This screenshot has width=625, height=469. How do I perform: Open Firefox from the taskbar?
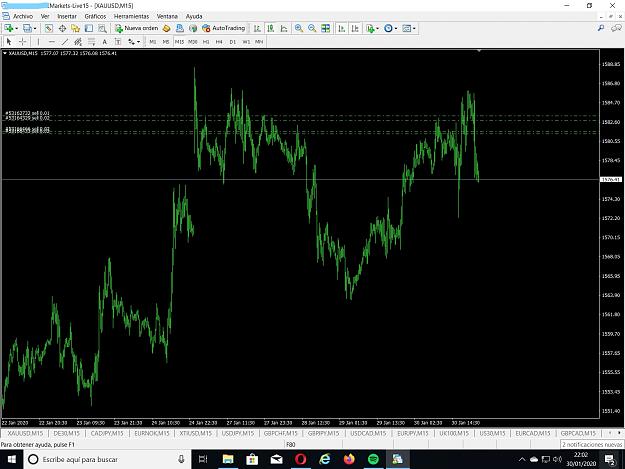(x=349, y=459)
